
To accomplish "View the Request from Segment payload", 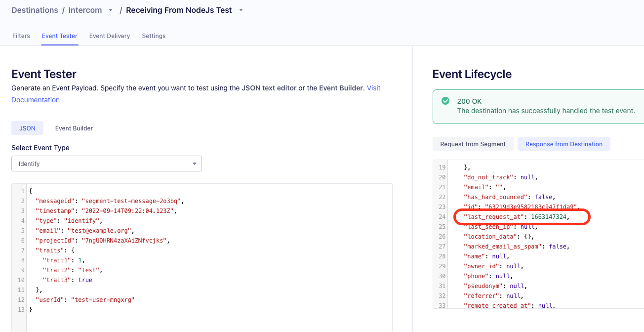I will tap(473, 144).
